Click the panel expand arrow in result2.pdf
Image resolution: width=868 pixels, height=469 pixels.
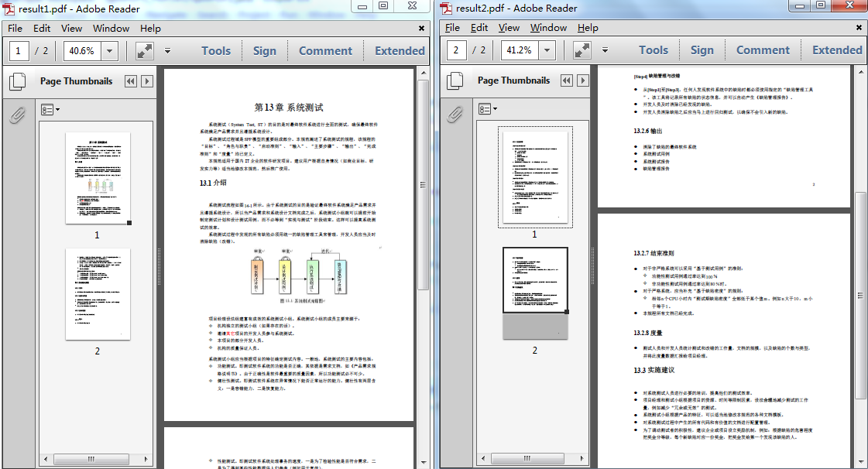583,80
